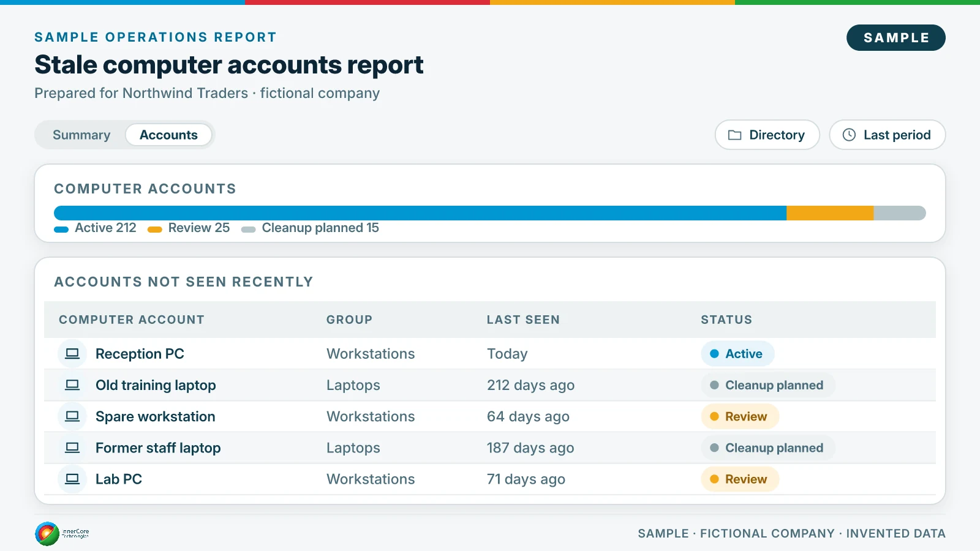Click Review status for Lab PC
Viewport: 980px width, 551px height.
point(740,479)
